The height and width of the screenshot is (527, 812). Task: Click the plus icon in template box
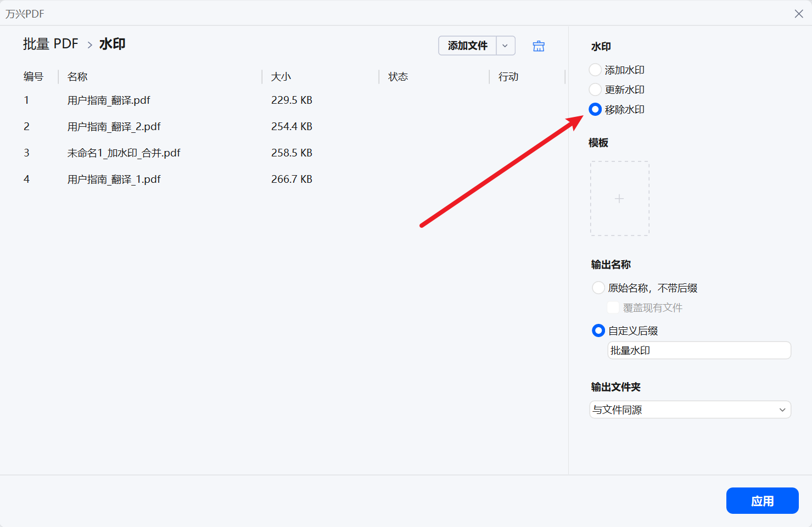[x=619, y=199]
